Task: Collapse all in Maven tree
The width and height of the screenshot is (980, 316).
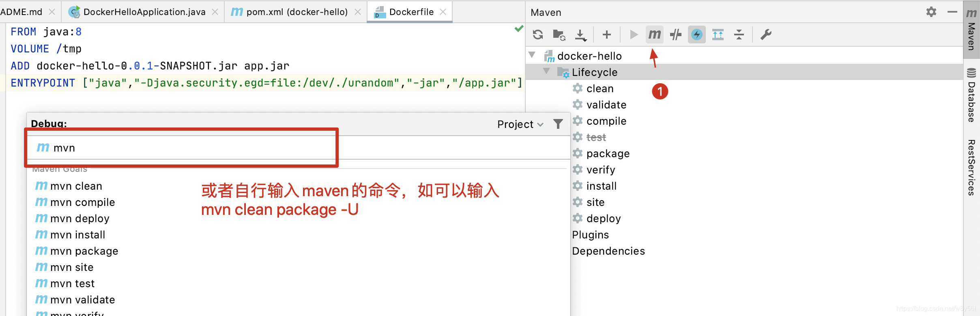Action: (739, 35)
